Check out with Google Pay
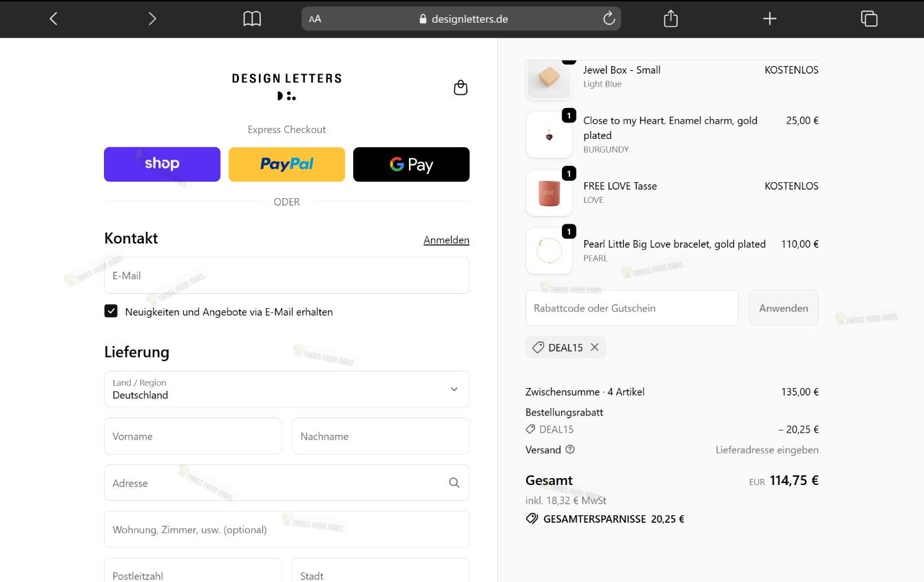Viewport: 924px width, 582px height. click(x=411, y=164)
